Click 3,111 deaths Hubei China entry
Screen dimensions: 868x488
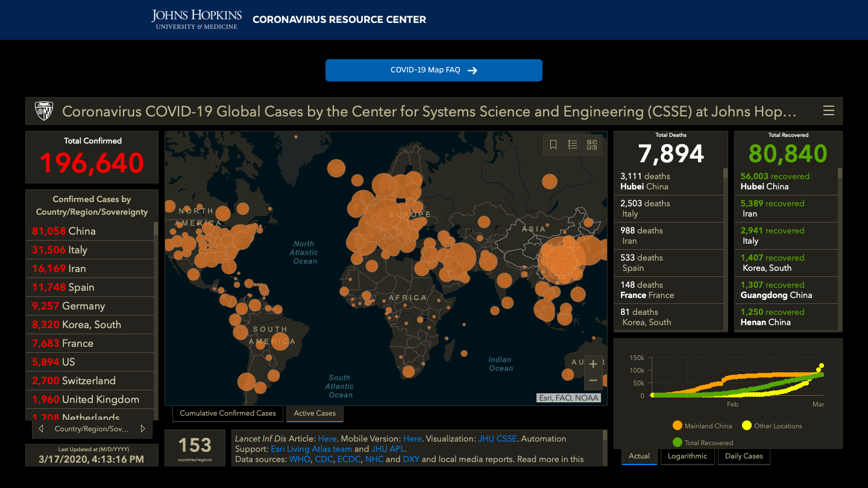coord(668,182)
